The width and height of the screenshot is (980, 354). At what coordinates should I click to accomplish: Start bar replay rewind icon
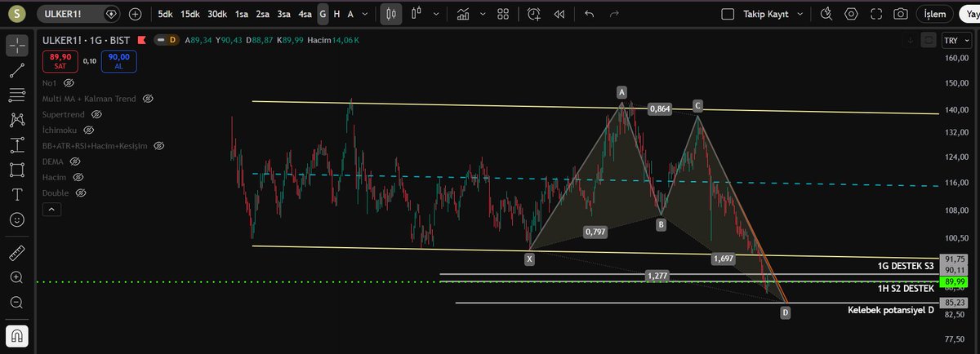tap(559, 14)
